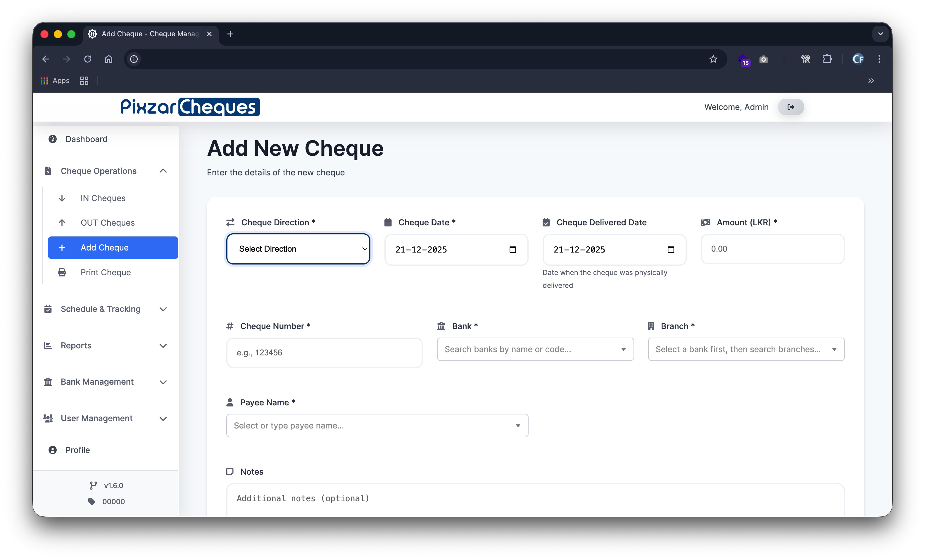Open the Apps grid in bookmarks bar
Screen dimensions: 925x560
[55, 81]
